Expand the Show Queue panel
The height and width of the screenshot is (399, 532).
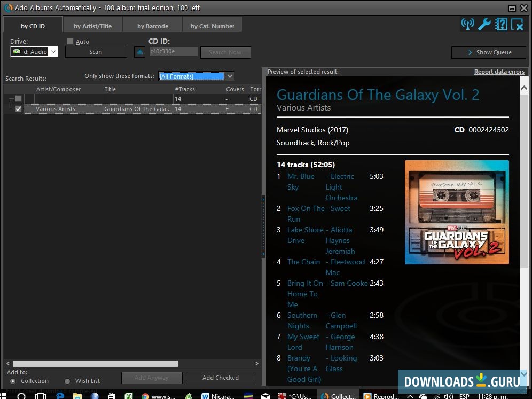point(488,52)
